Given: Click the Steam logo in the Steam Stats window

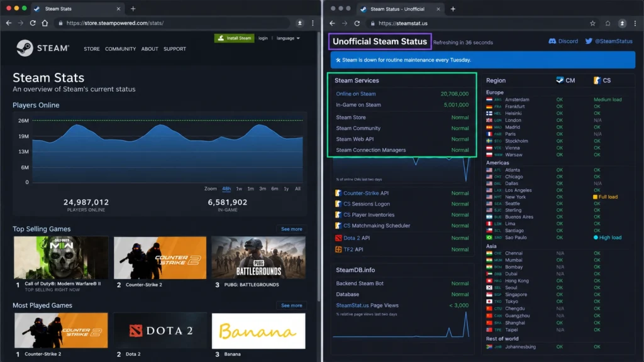Looking at the screenshot, I should (x=43, y=48).
